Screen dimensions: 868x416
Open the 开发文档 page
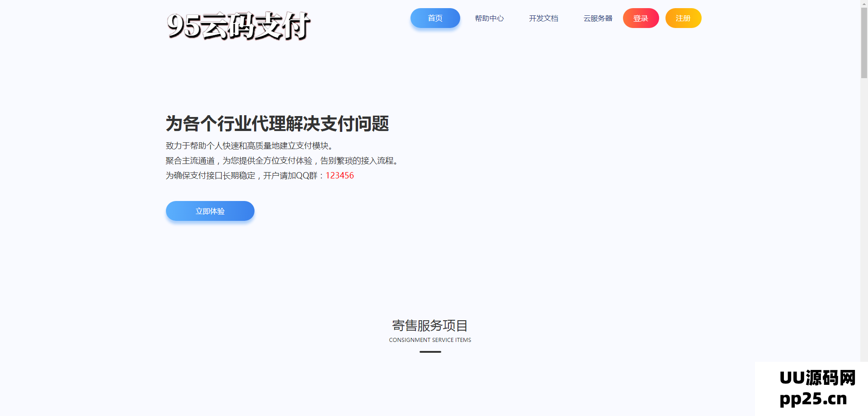(543, 18)
